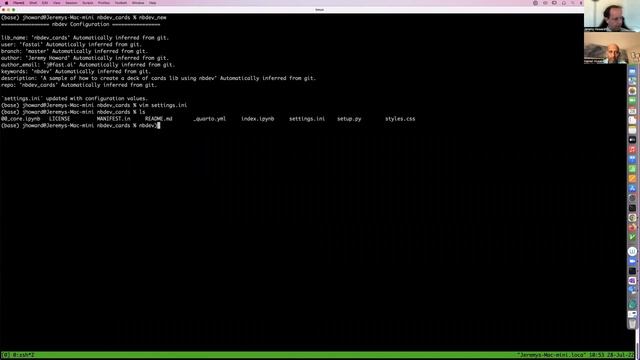Open the Help menu
This screenshot has width=640, height=360.
[152, 3]
